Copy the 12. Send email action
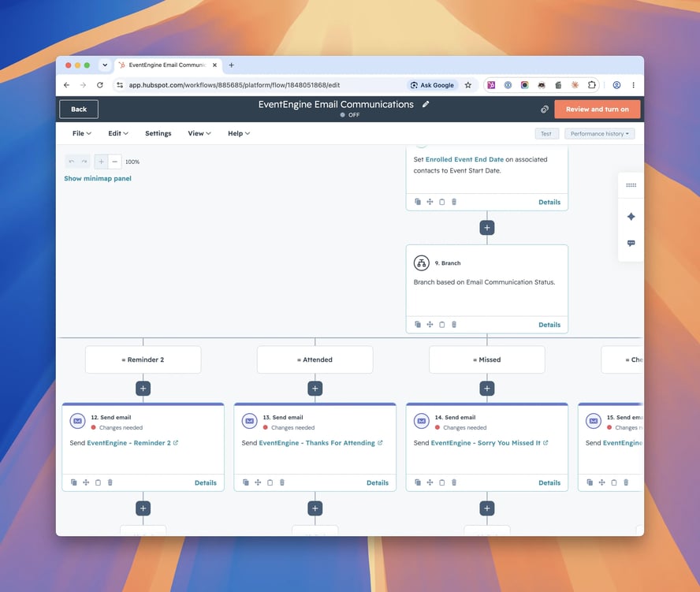 tap(73, 482)
